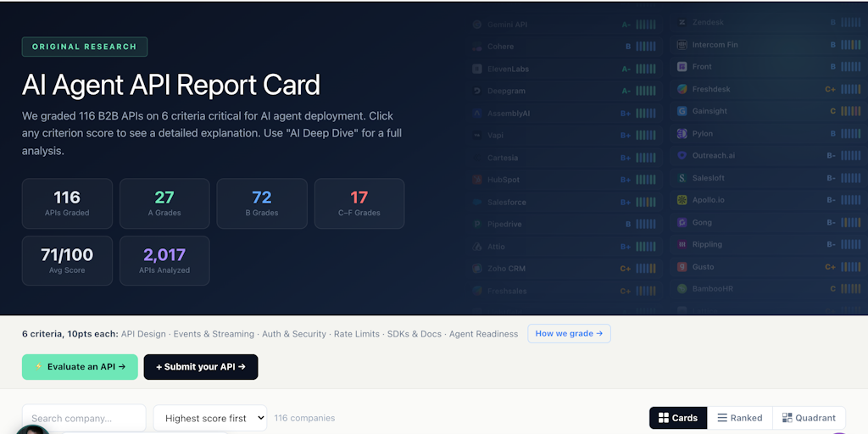Screen dimensions: 868x434
Task: Click the Gemini API 'A-' grade
Action: click(x=626, y=25)
